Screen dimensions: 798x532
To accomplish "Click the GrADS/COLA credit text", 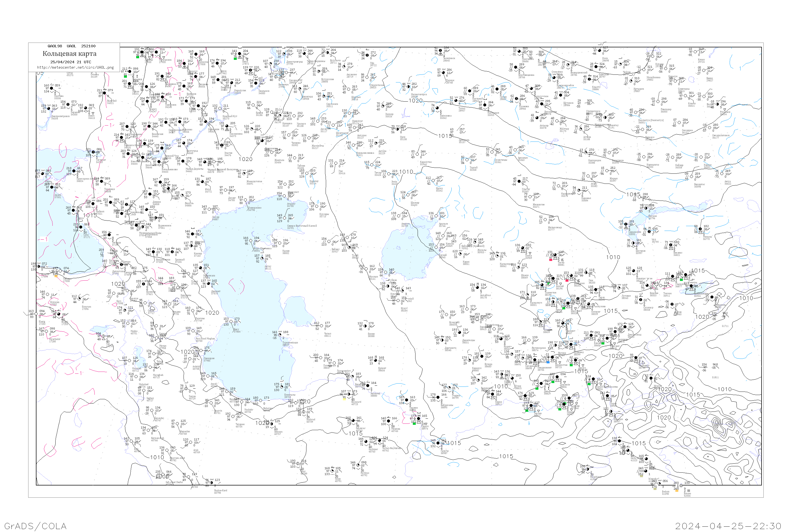I will (35, 526).
